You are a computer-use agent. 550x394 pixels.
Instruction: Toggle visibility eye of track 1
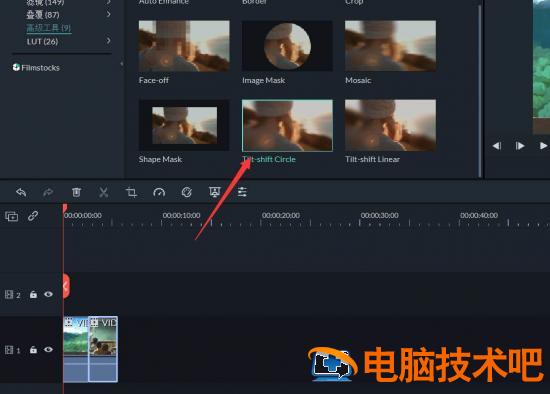(48, 349)
